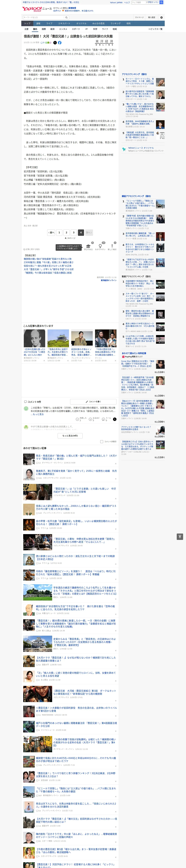This screenshot has width=186, height=868.
Task: Open ranking item 1 モーリー・ロバートソン article
Action: [140, 81]
